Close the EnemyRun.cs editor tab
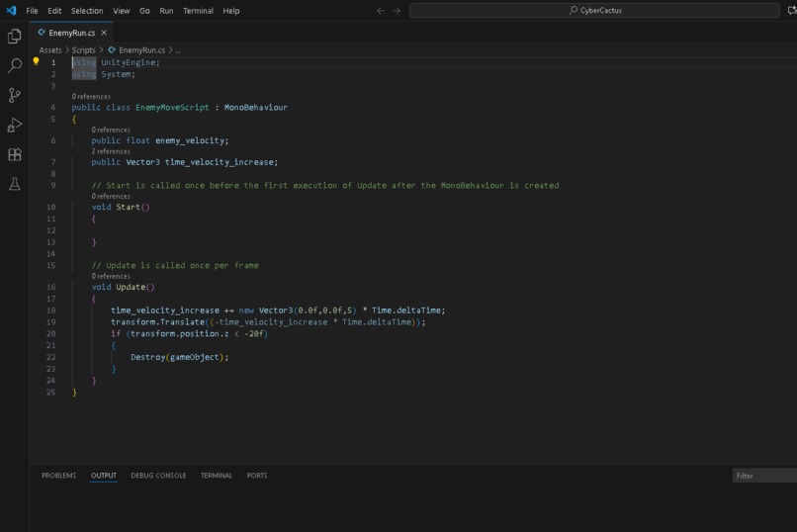The image size is (797, 532). click(x=104, y=33)
